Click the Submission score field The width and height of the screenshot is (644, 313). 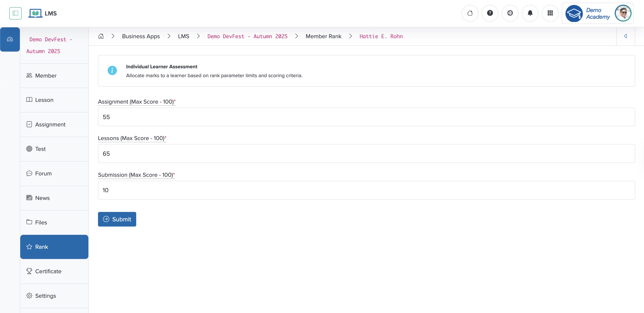(x=366, y=190)
